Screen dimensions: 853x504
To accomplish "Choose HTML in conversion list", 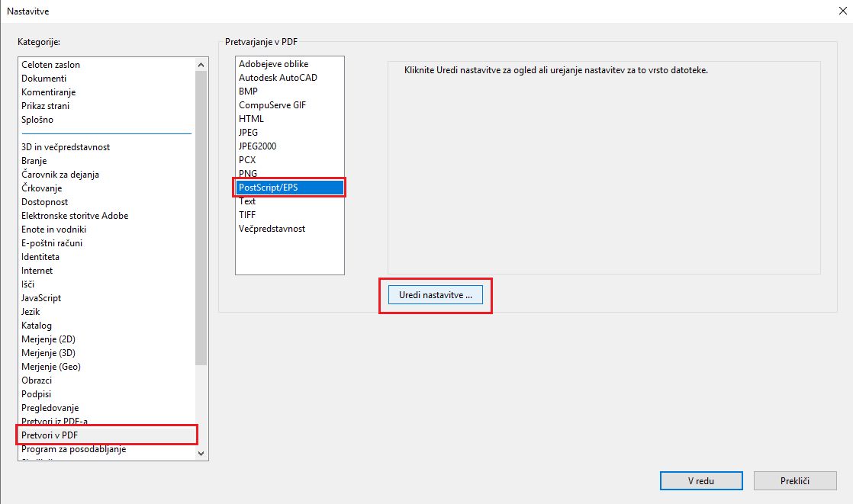I will click(251, 118).
